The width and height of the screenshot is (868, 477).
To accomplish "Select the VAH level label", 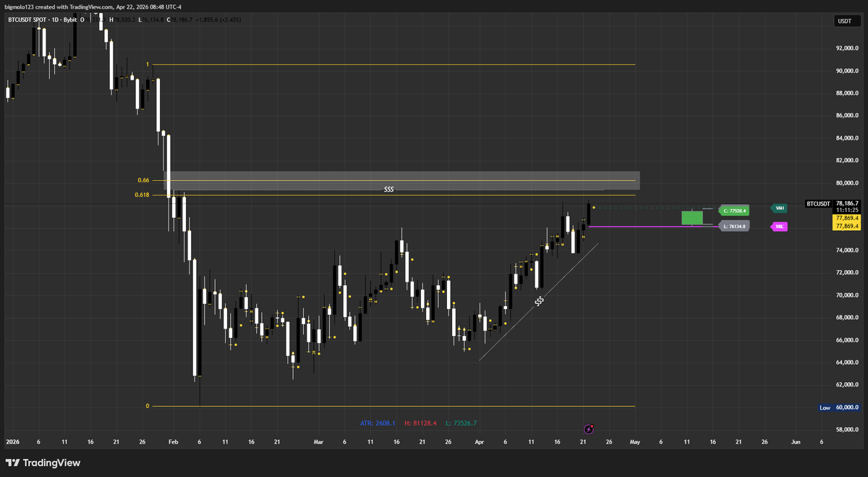I will (780, 208).
